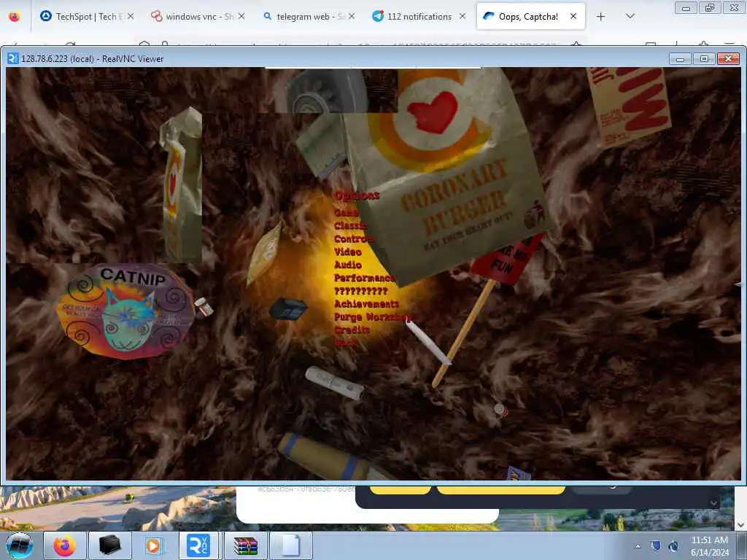Open the Credits menu entry
The height and width of the screenshot is (560, 747).
(x=352, y=330)
